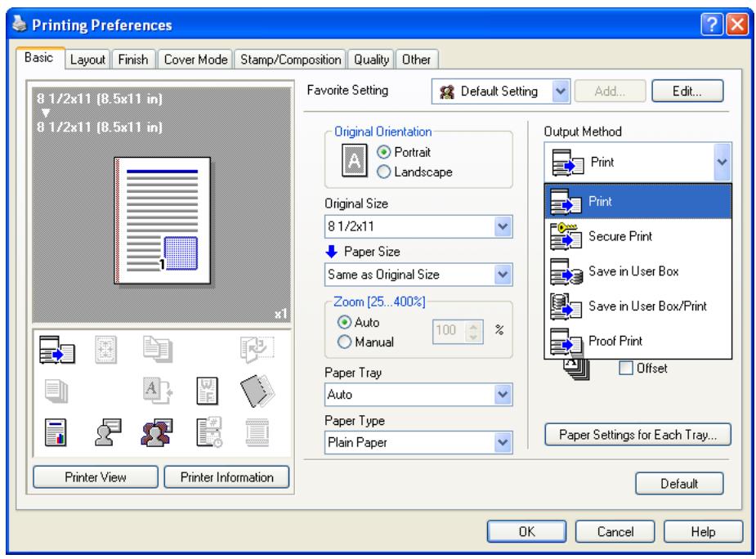Click the Edit... button
The height and width of the screenshot is (559, 756).
(x=687, y=92)
